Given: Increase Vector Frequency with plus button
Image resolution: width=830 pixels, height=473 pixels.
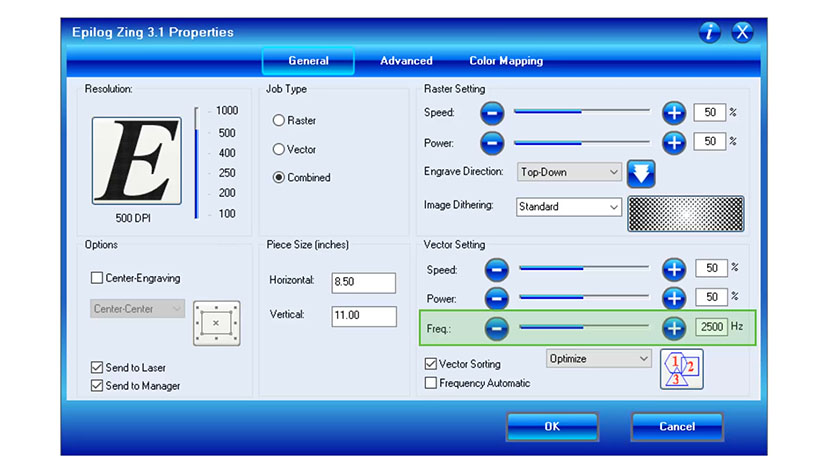Looking at the screenshot, I should click(x=674, y=327).
